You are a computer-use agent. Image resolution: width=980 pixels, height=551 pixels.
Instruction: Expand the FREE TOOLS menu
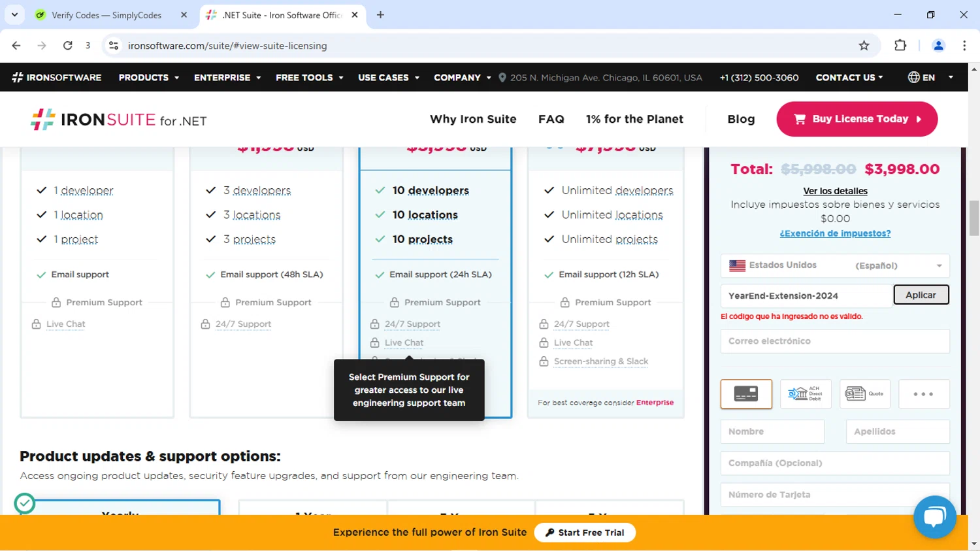[309, 77]
